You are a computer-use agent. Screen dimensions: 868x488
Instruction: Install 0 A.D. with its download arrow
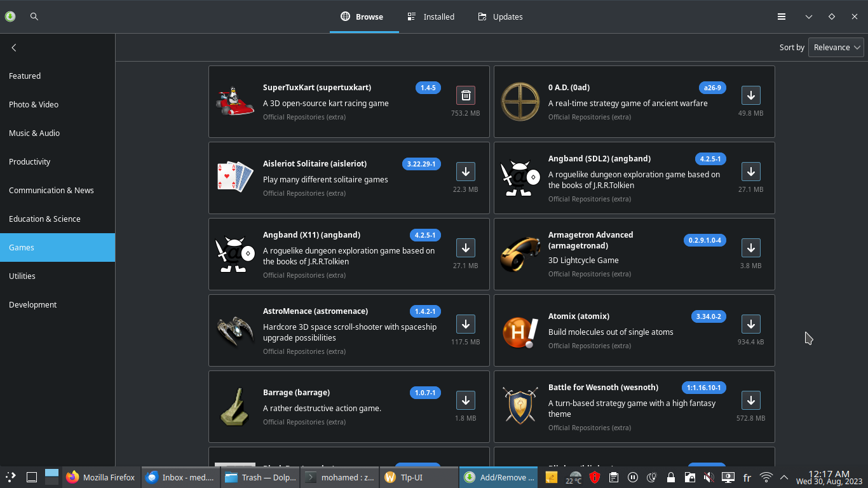pos(751,95)
